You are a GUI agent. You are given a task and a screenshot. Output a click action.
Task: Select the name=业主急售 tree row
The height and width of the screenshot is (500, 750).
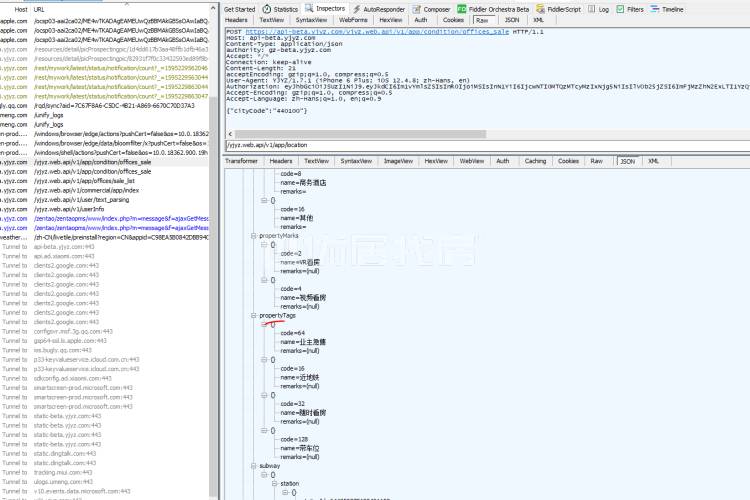(303, 342)
